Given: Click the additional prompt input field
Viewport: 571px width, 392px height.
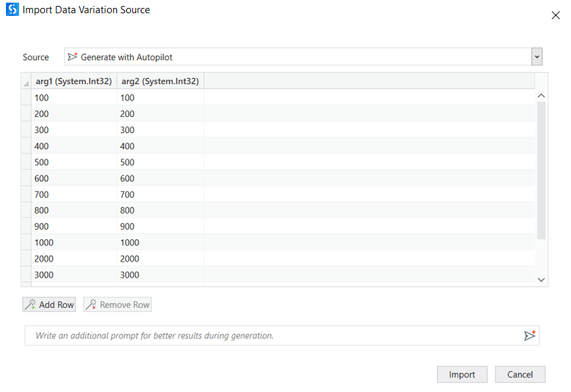Looking at the screenshot, I should [264, 335].
